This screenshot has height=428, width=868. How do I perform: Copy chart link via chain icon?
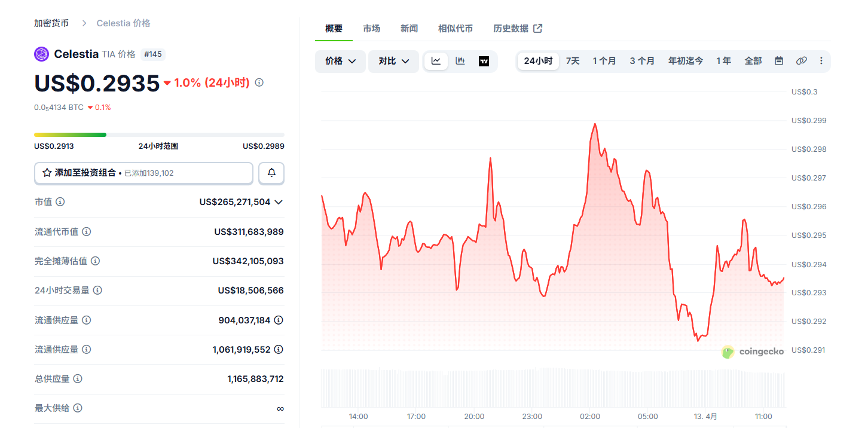802,61
